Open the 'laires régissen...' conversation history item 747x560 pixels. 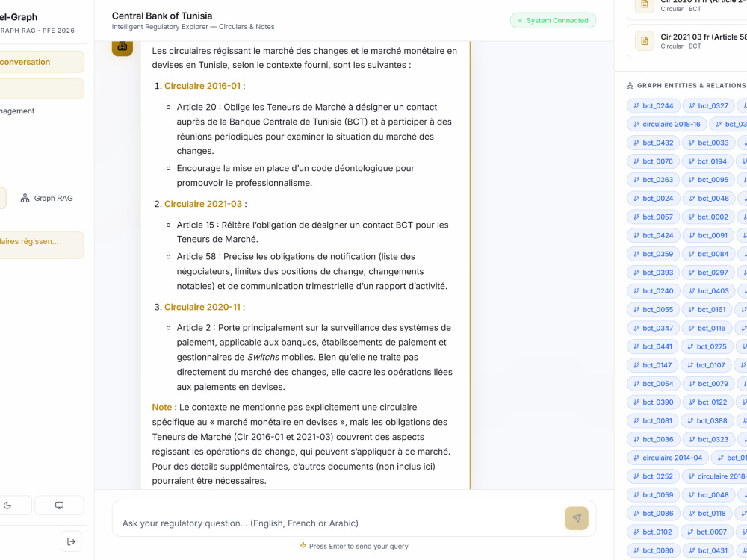(x=42, y=245)
